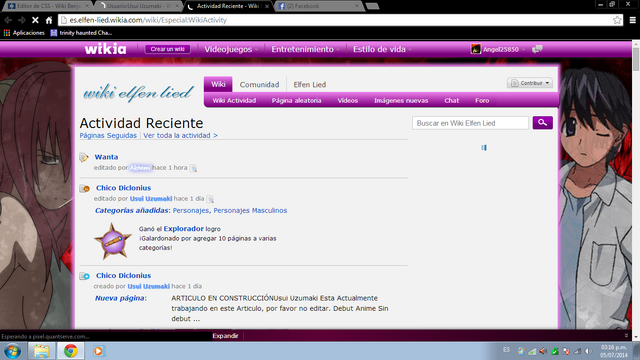The height and width of the screenshot is (360, 640).
Task: Open Personajes Masculinos category link
Action: pos(250,211)
